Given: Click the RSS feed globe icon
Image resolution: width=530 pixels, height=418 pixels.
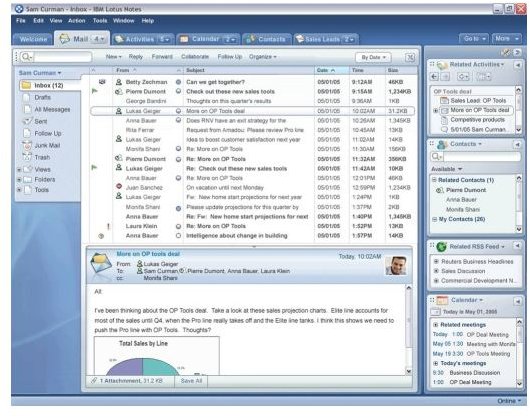Looking at the screenshot, I should tap(441, 247).
